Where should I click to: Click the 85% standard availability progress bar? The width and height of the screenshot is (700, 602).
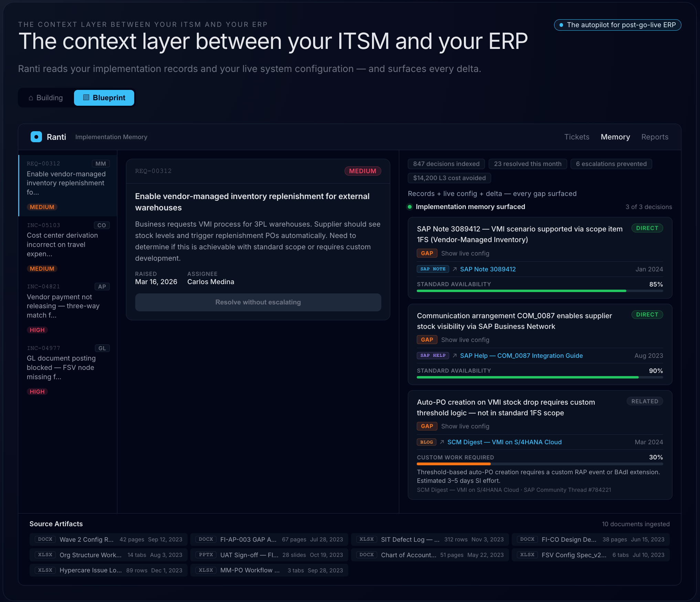(539, 291)
